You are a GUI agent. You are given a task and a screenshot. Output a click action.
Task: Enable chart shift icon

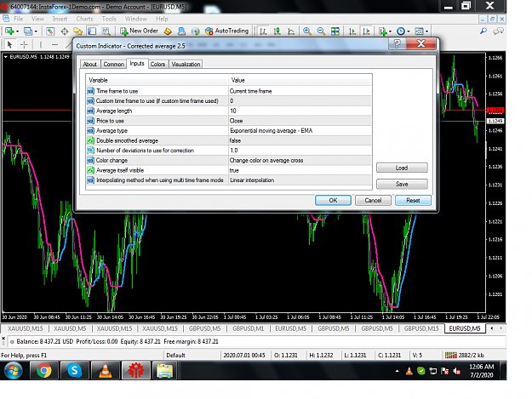coord(366,31)
